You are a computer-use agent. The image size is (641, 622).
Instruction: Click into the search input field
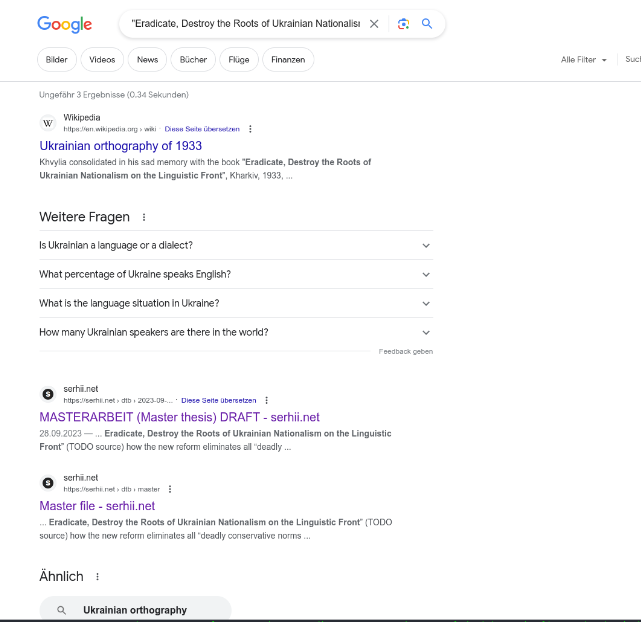click(x=240, y=24)
